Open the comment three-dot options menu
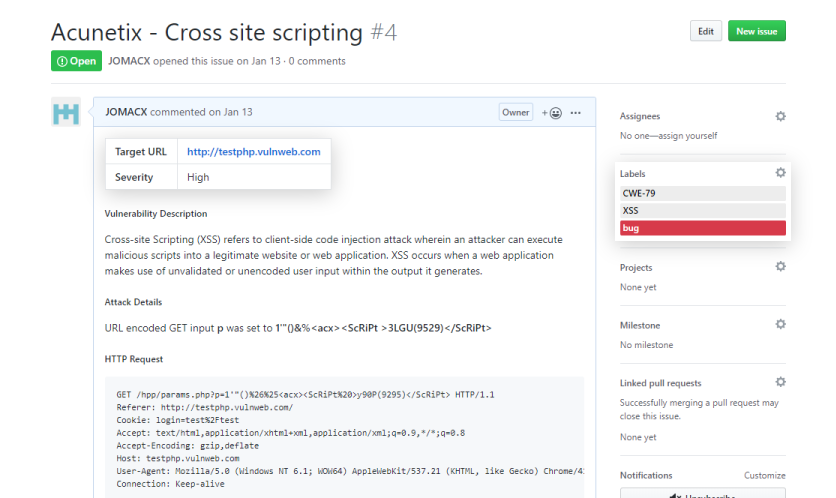Screen dimensions: 836x498 pyautogui.click(x=576, y=113)
